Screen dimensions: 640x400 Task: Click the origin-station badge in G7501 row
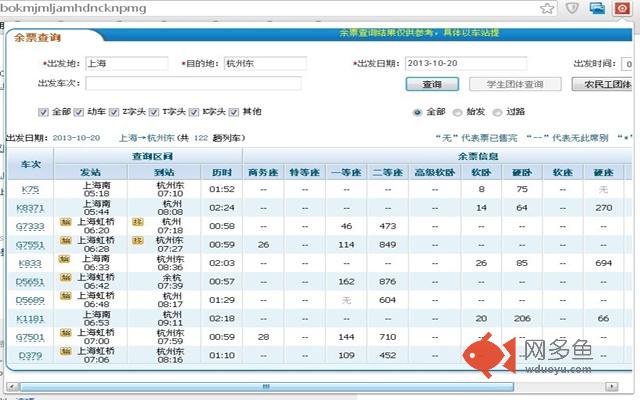[66, 333]
